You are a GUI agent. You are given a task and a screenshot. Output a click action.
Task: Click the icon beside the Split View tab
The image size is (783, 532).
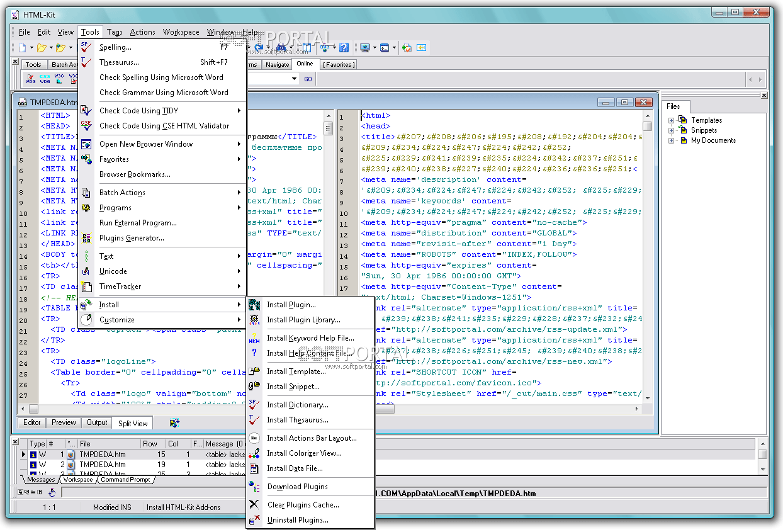tap(174, 423)
